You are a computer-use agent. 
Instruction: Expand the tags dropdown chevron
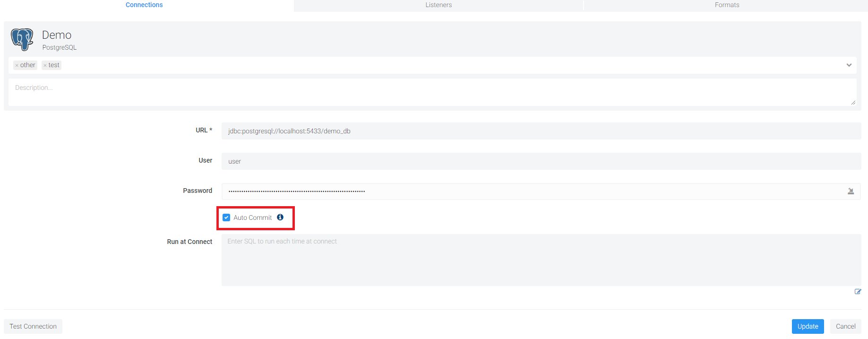tap(849, 65)
